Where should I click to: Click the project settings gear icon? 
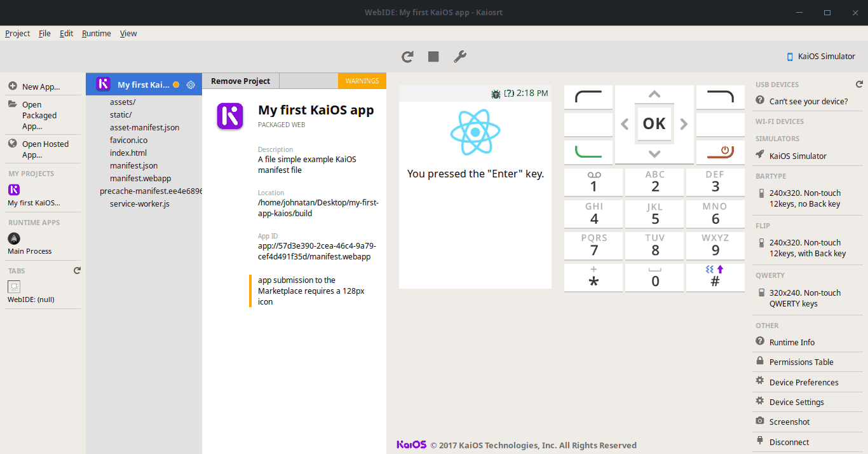(191, 85)
